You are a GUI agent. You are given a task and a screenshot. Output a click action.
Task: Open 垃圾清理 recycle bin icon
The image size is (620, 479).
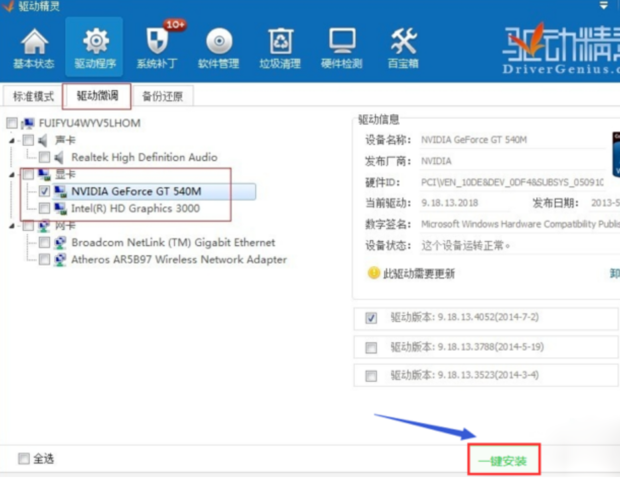point(280,41)
